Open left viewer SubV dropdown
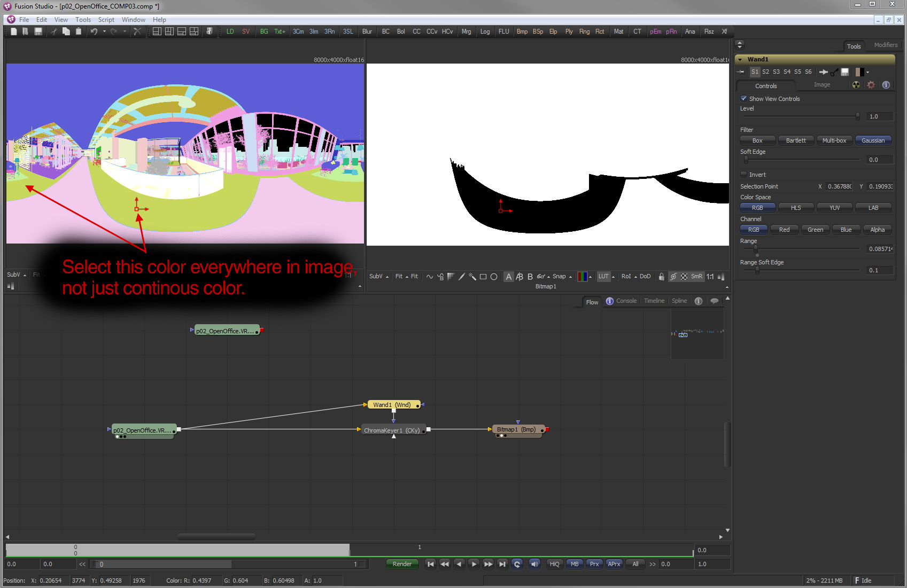This screenshot has height=588, width=907. click(25, 275)
